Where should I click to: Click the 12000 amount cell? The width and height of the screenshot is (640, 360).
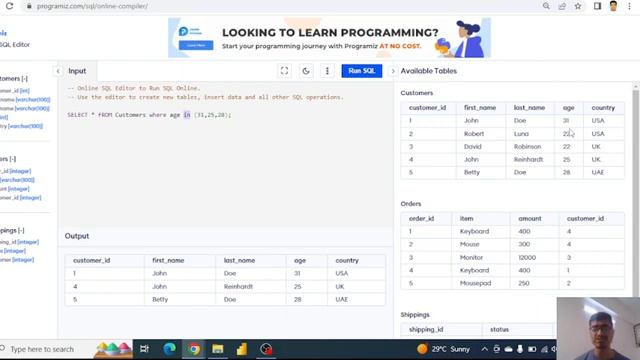527,258
